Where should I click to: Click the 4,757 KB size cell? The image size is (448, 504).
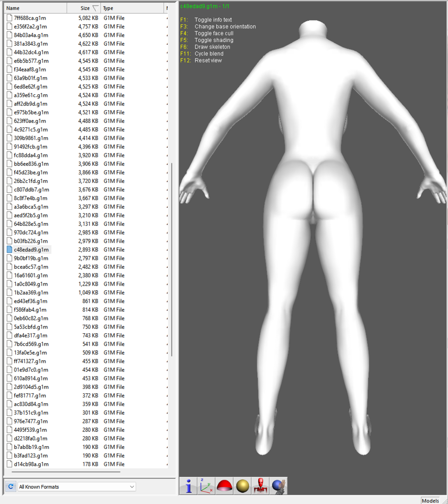pyautogui.click(x=88, y=27)
